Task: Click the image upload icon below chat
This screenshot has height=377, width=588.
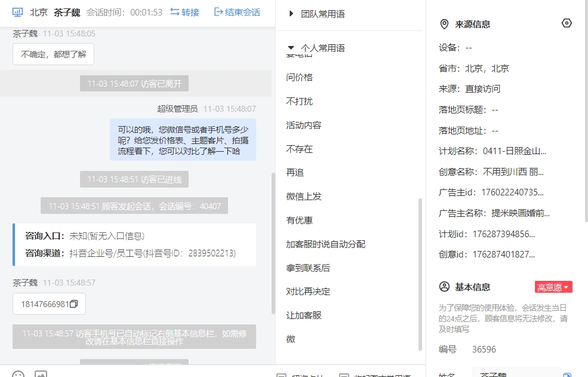Action: (x=41, y=374)
